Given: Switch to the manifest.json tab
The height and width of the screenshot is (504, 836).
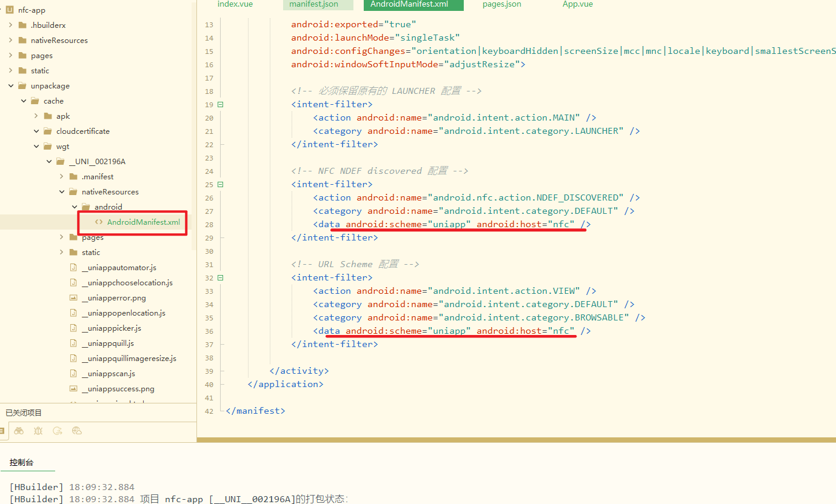Looking at the screenshot, I should pos(313,4).
